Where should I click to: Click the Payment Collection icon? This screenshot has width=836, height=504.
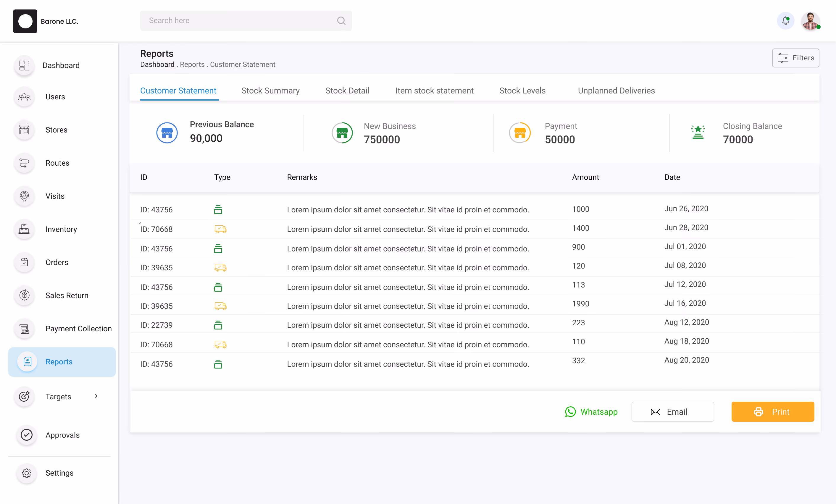point(24,329)
